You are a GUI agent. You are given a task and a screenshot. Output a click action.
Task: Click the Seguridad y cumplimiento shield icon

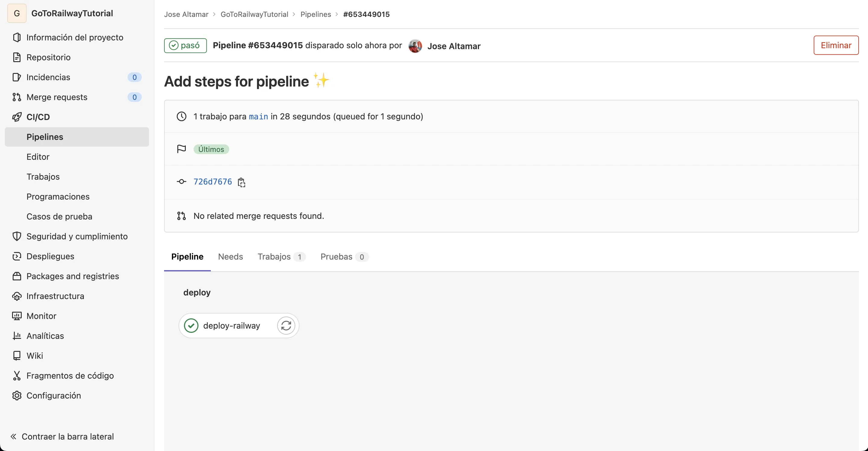(x=17, y=236)
